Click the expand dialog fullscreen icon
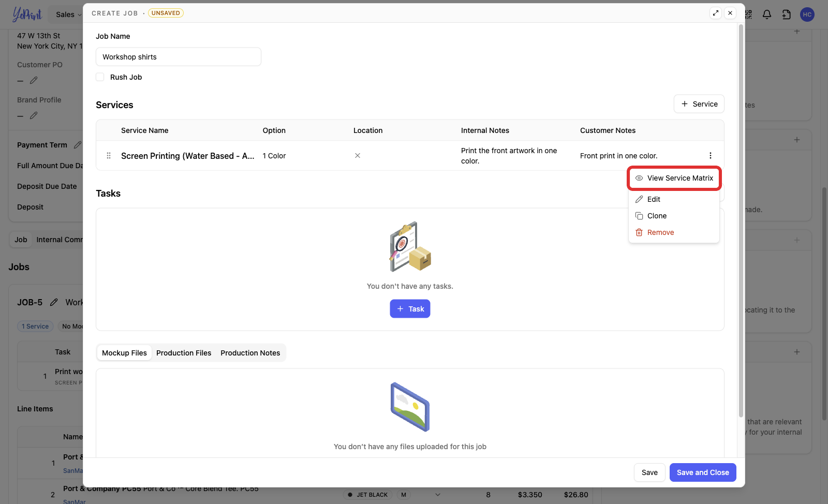 point(716,13)
